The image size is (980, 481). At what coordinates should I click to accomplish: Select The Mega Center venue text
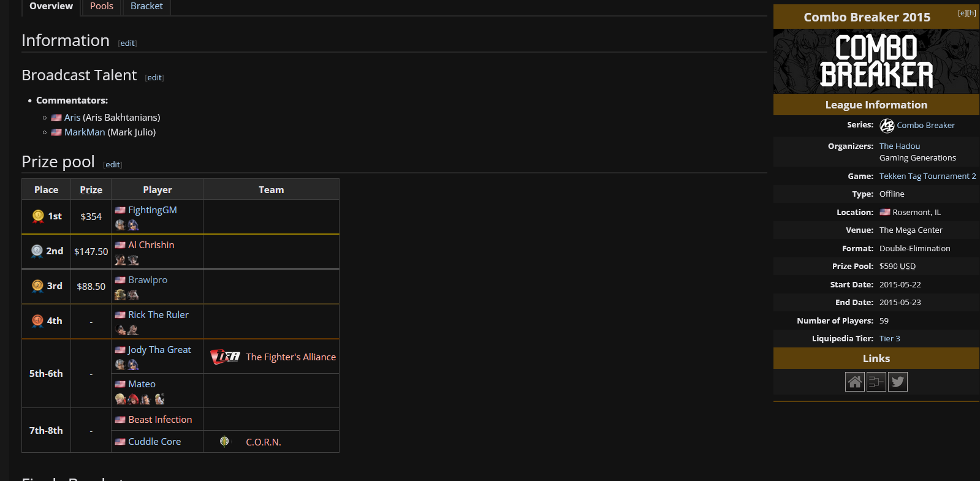click(x=911, y=230)
